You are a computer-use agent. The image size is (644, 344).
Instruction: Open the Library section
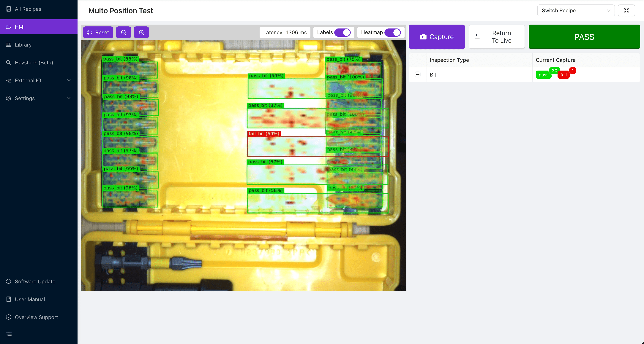pos(23,45)
